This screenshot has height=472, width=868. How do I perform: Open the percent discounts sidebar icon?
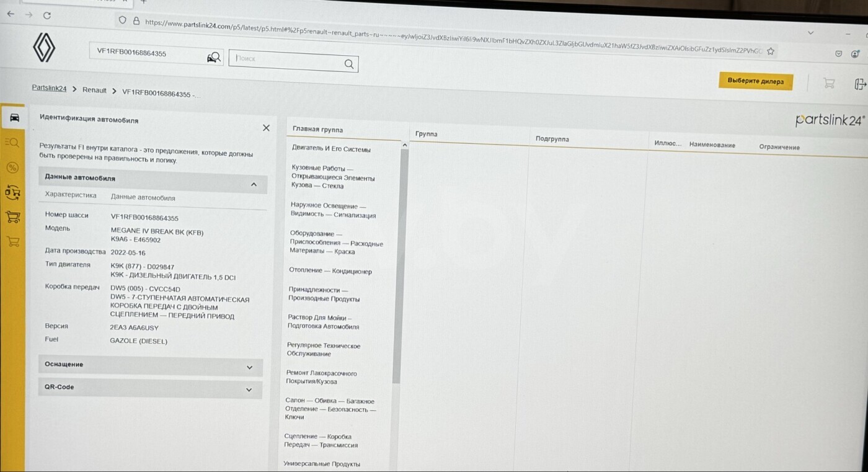[x=12, y=167]
